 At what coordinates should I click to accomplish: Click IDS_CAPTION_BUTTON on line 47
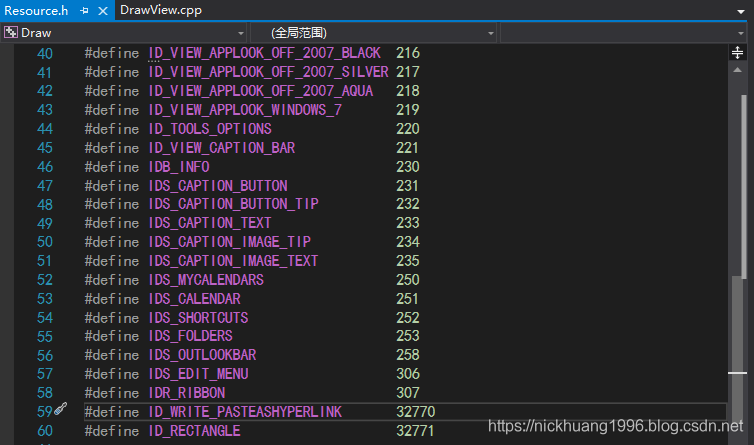tap(217, 186)
